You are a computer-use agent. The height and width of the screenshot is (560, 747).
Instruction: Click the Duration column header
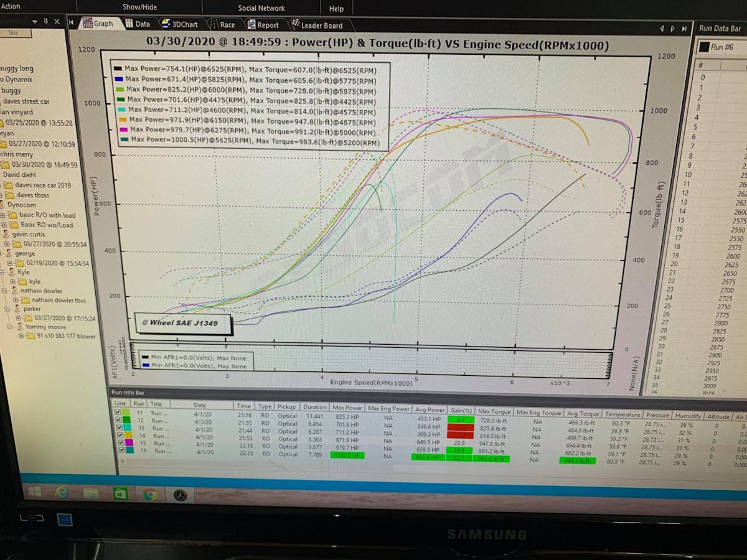[x=314, y=407]
